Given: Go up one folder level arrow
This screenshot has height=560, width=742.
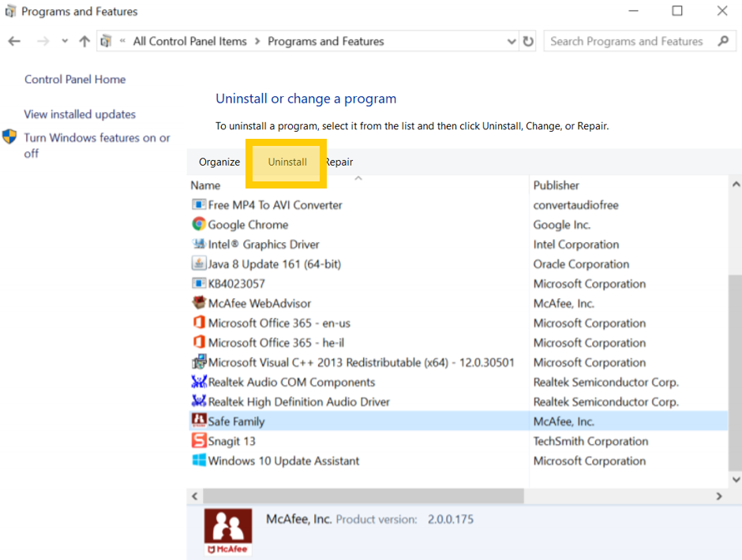Looking at the screenshot, I should click(84, 41).
